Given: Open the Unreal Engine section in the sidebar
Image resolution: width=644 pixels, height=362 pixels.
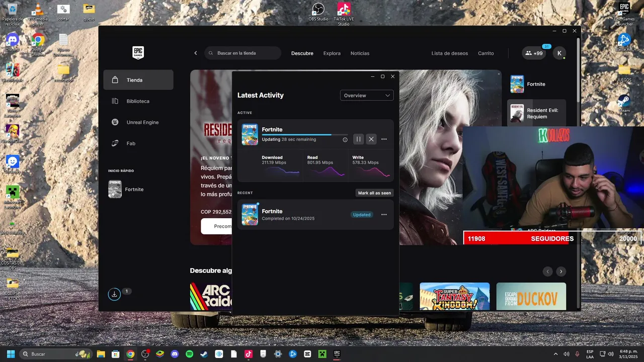Looking at the screenshot, I should (x=138, y=122).
